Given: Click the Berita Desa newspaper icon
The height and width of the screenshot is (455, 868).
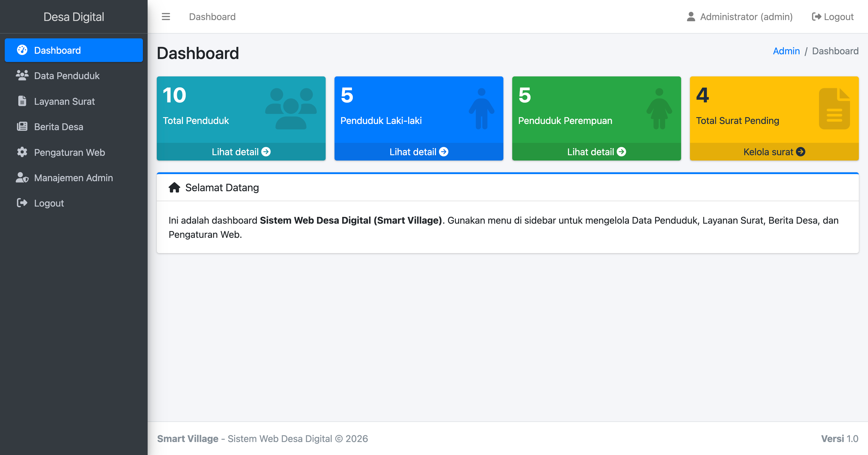Looking at the screenshot, I should pos(22,127).
